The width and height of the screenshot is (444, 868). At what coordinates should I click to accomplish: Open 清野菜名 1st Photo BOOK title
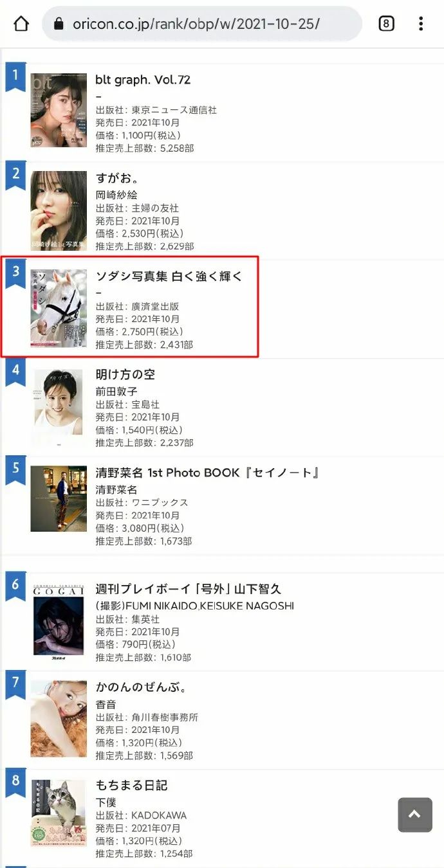tap(208, 473)
